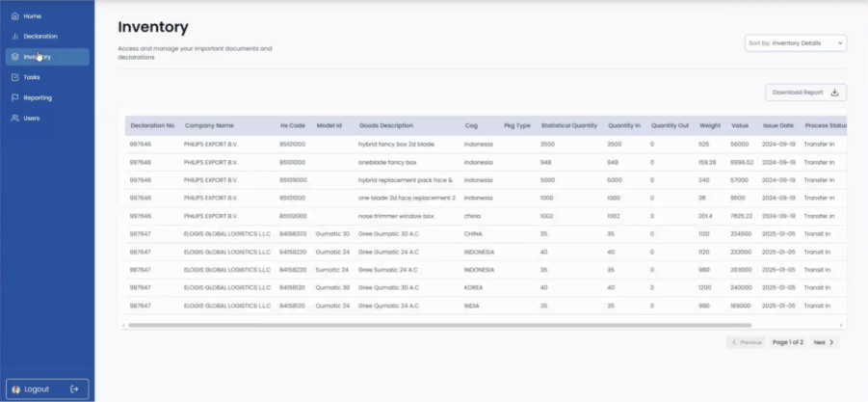The image size is (868, 402).
Task: Click the Company Name column header
Action: [209, 125]
